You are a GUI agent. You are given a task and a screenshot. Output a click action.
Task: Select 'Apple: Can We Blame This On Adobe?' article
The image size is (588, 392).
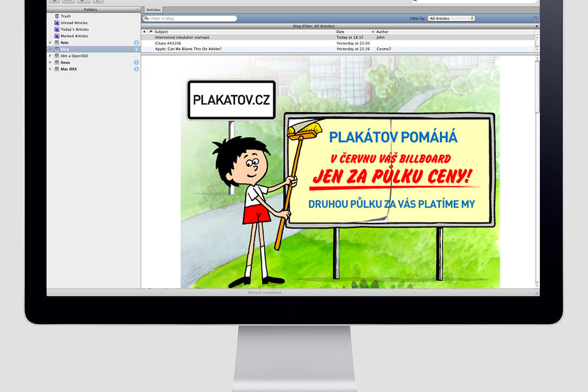(x=188, y=49)
